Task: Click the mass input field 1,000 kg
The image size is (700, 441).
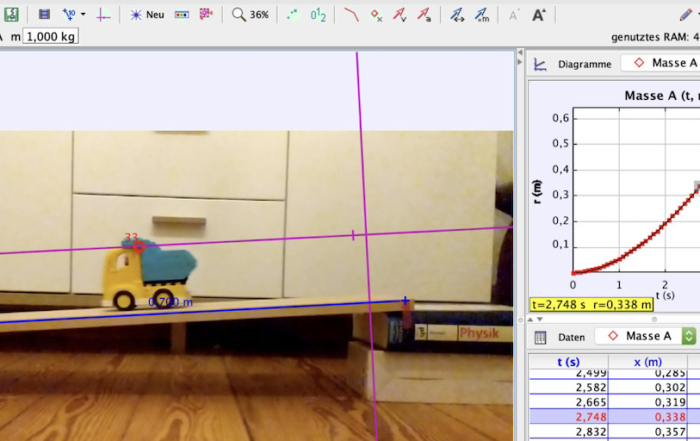Action: click(50, 37)
